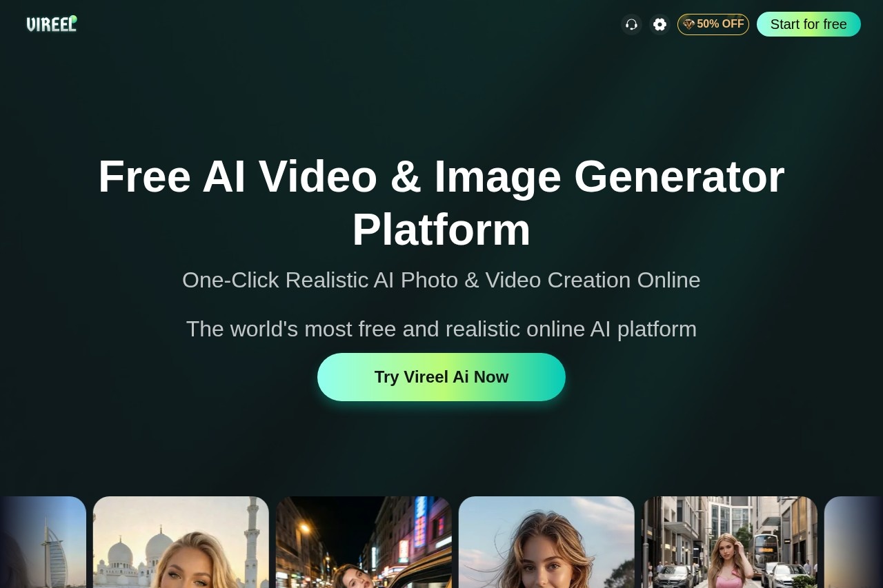This screenshot has height=588, width=883.
Task: Click the 50% OFF discount badge
Action: pyautogui.click(x=713, y=24)
